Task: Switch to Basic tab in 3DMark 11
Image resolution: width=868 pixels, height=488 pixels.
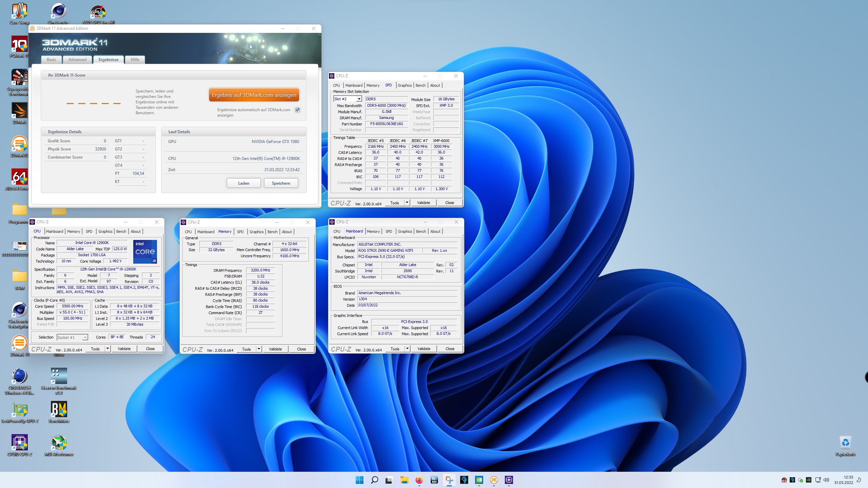Action: 52,60
